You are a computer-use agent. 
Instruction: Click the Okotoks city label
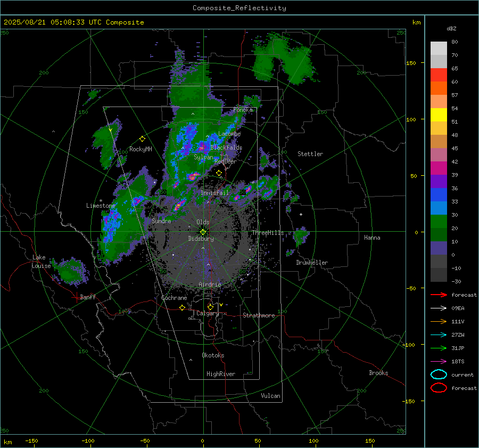pyautogui.click(x=213, y=355)
